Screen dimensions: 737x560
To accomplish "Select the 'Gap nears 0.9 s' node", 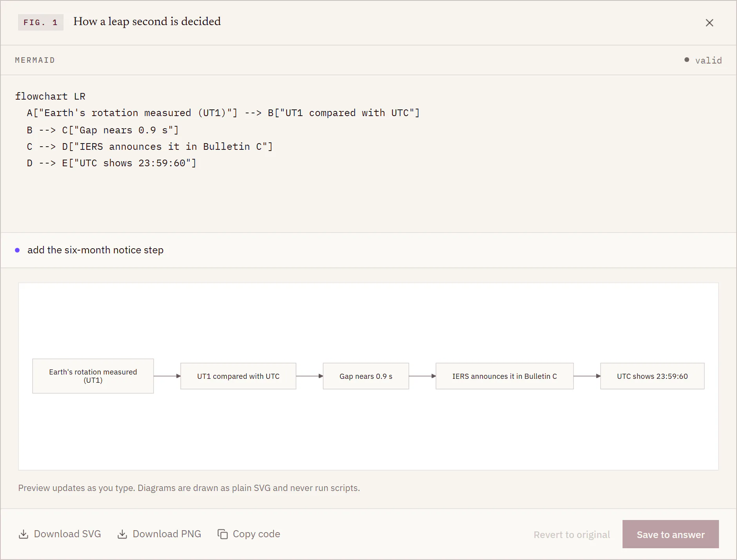I will (366, 376).
